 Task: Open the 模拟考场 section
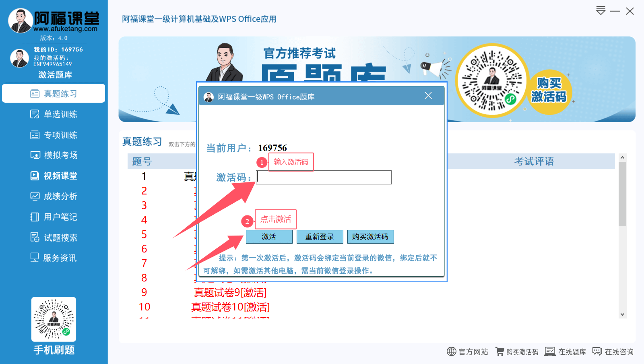[54, 155]
